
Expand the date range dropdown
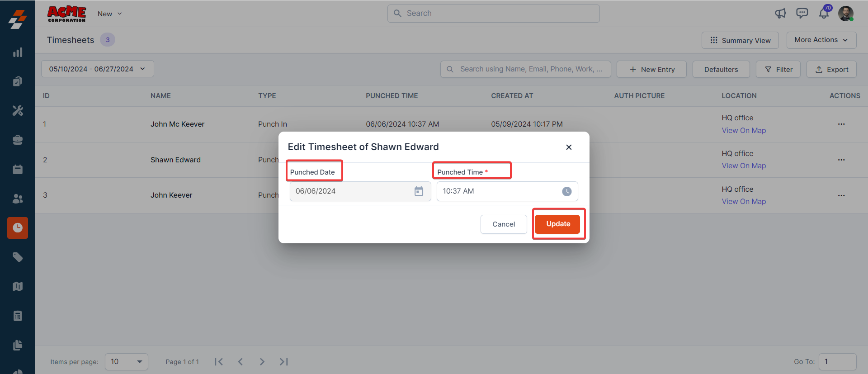coord(98,69)
